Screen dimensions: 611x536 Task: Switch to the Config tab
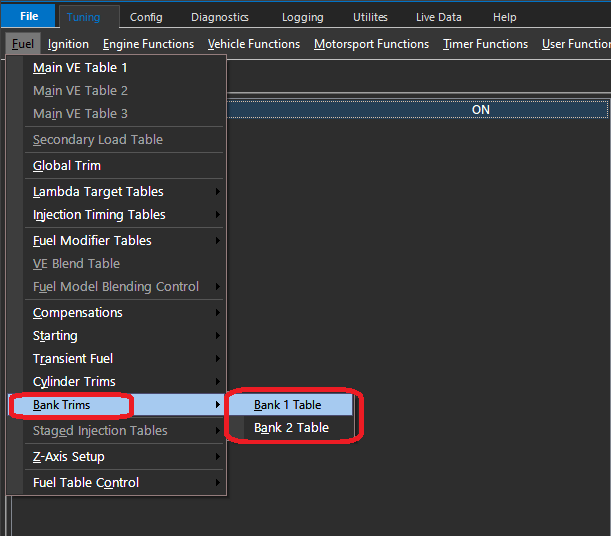point(146,17)
